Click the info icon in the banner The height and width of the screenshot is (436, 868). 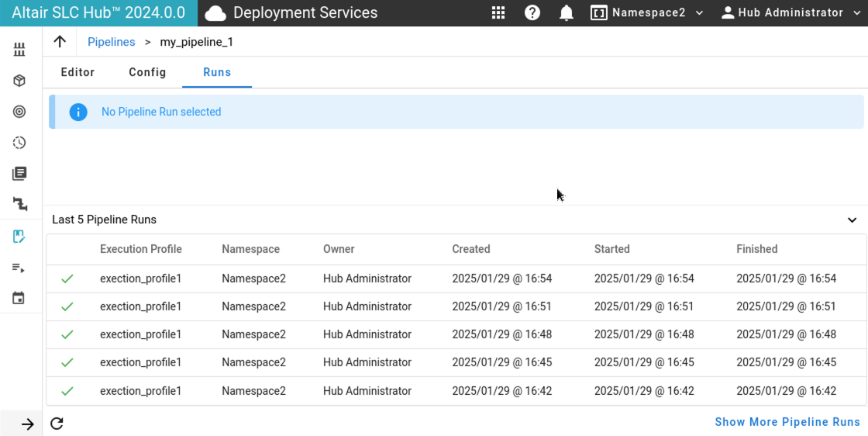click(x=78, y=112)
